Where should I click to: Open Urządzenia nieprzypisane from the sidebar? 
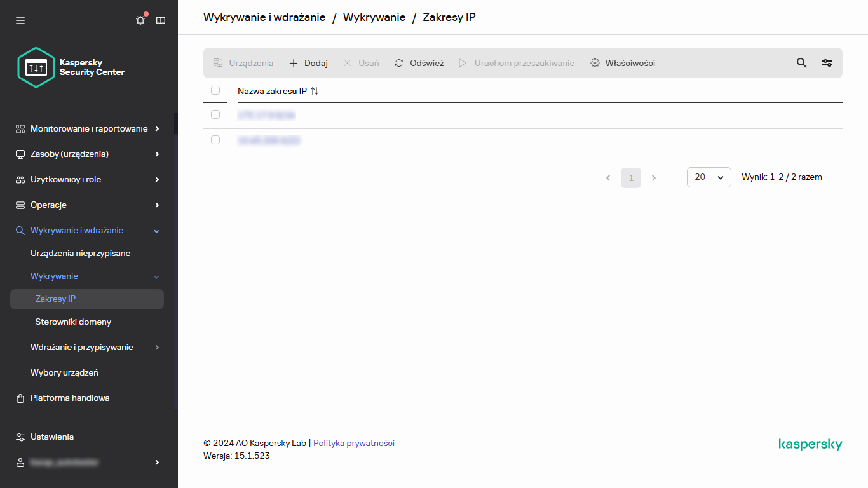79,253
